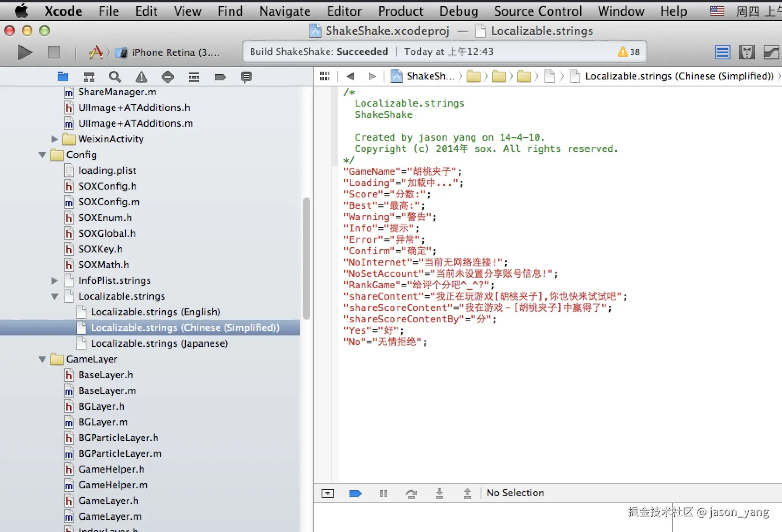
Task: Open the Editor menu
Action: click(x=344, y=11)
